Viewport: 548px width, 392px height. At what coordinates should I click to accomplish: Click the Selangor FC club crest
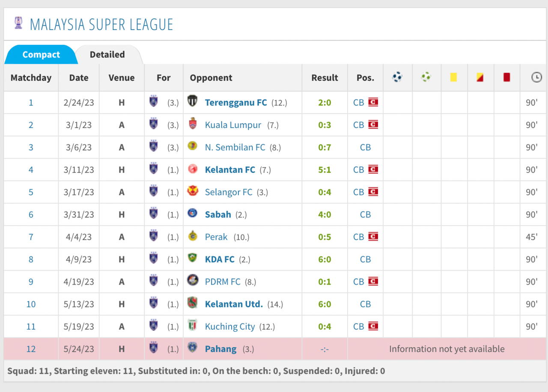[x=193, y=191]
